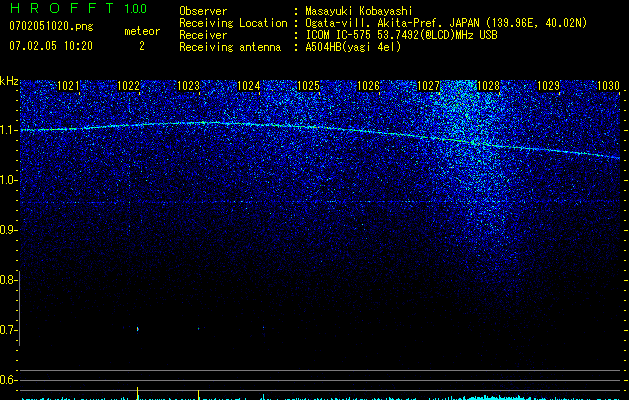The height and width of the screenshot is (400, 629).
Task: Click the 1.0 frequency axis label
Action: point(8,180)
